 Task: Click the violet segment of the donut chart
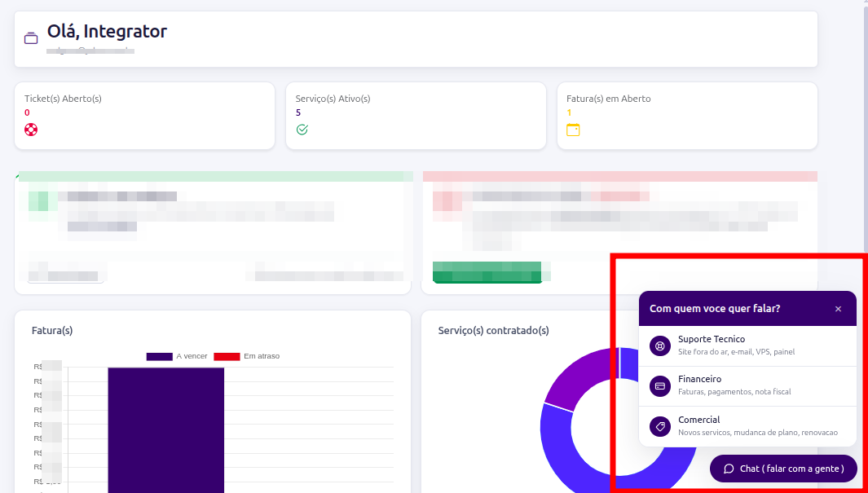point(575,382)
